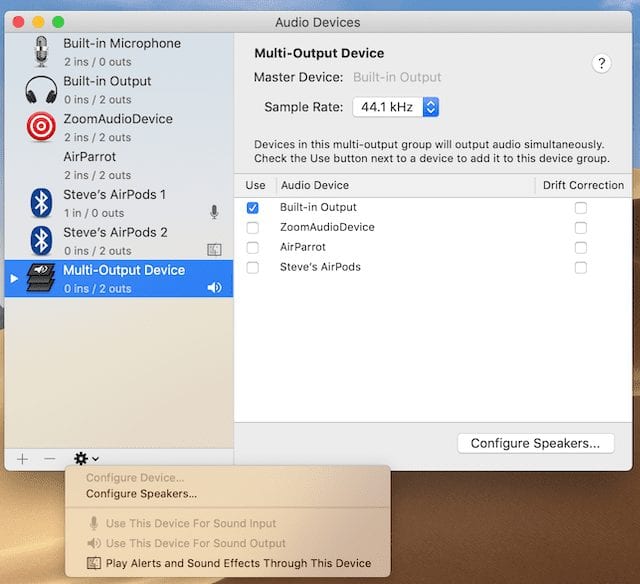Screen dimensions: 640x584
Task: Enable ZoomAudioDevice in the Use column
Action: coord(253,228)
